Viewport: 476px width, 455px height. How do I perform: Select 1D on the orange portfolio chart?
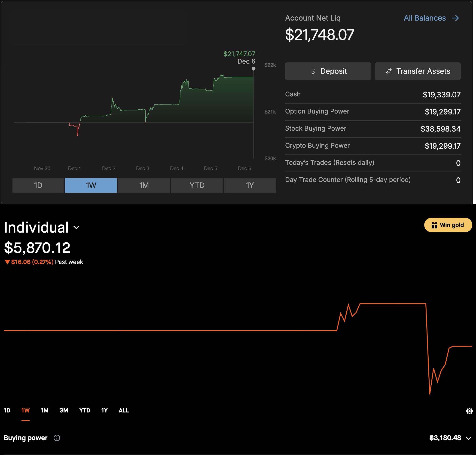tap(7, 410)
